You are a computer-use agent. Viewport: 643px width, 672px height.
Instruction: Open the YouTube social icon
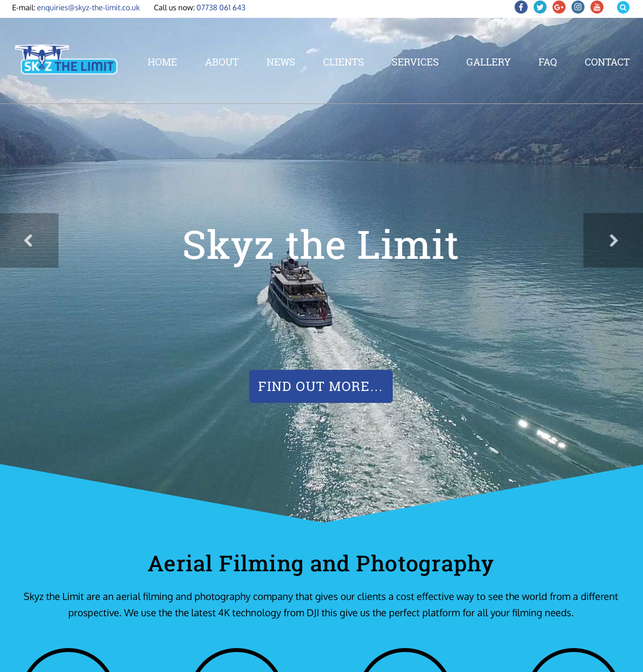597,7
